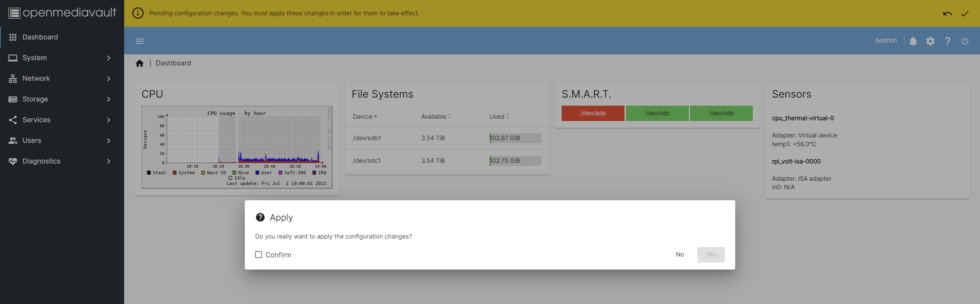
Task: Click the pending changes info icon
Action: coord(138,13)
